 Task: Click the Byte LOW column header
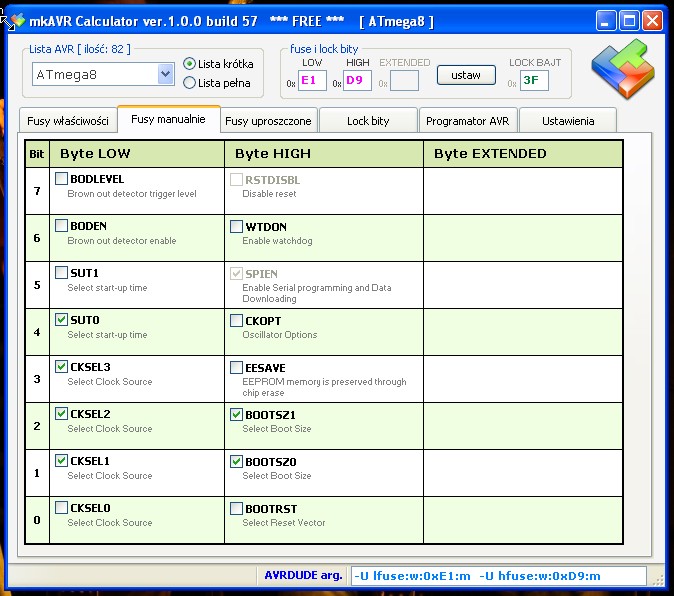click(x=137, y=153)
